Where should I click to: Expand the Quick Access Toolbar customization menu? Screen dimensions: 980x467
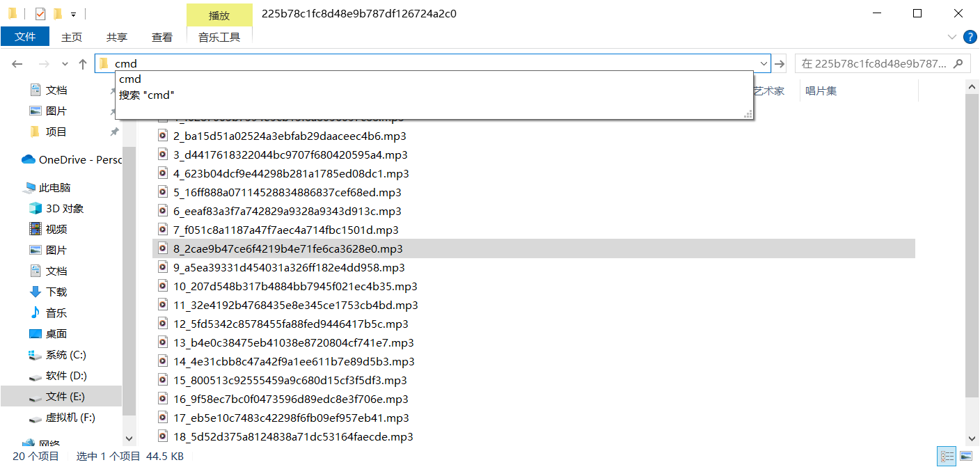pyautogui.click(x=74, y=14)
